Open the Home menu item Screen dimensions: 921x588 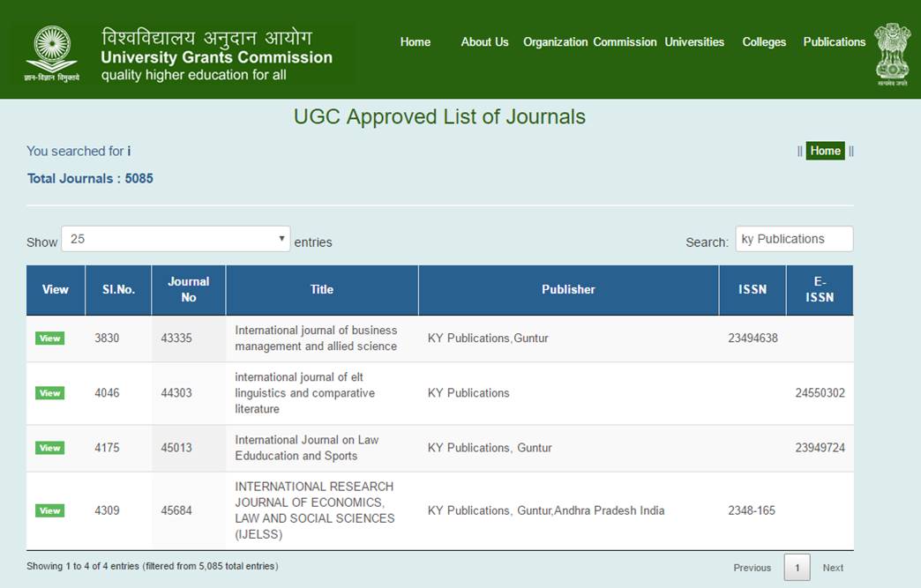coord(415,41)
